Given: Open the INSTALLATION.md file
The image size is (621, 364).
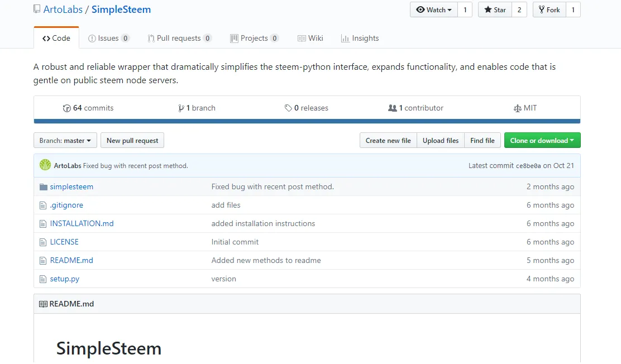Looking at the screenshot, I should (x=82, y=223).
